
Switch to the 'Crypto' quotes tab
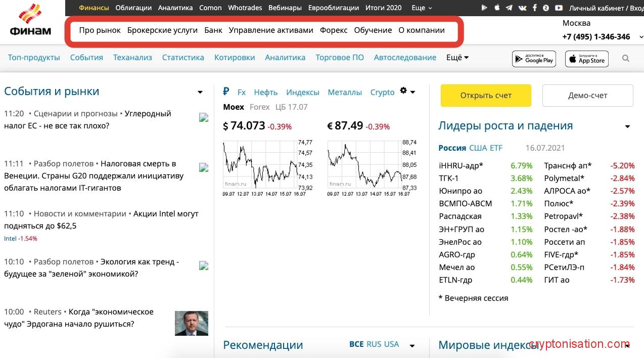pos(382,92)
